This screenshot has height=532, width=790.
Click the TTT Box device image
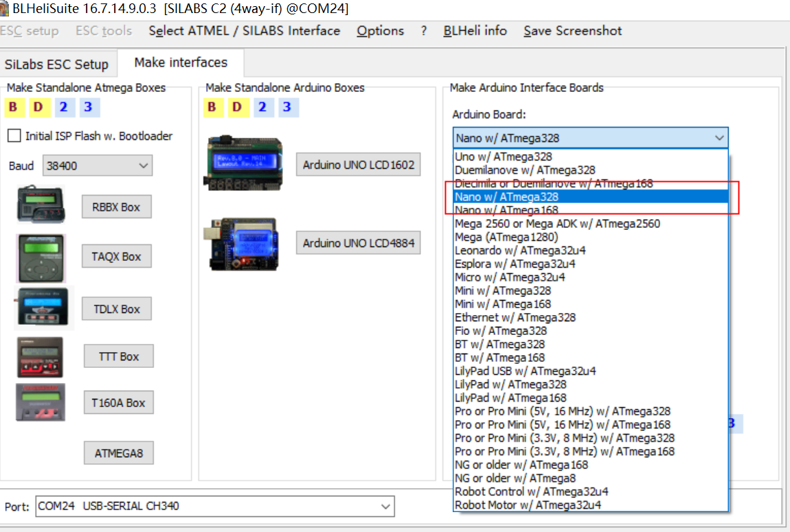point(41,357)
